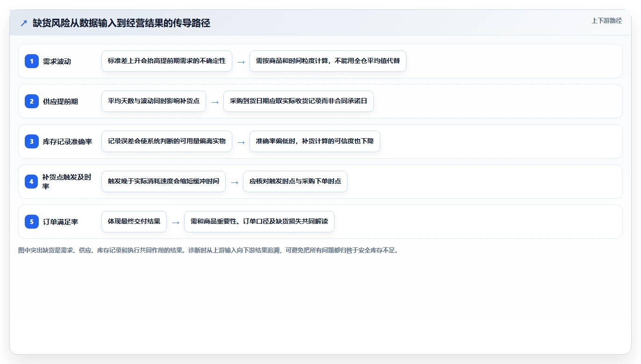The height and width of the screenshot is (364, 641).
Task: Click the 补货点触发及时率 row label
Action: tap(67, 182)
